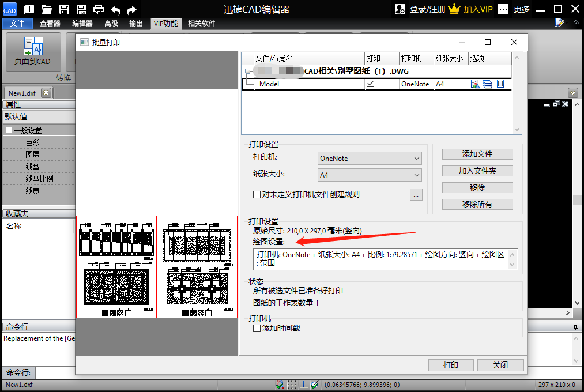Image resolution: width=584 pixels, height=392 pixels.
Task: Close the New1.dxf document tab
Action: (46, 93)
